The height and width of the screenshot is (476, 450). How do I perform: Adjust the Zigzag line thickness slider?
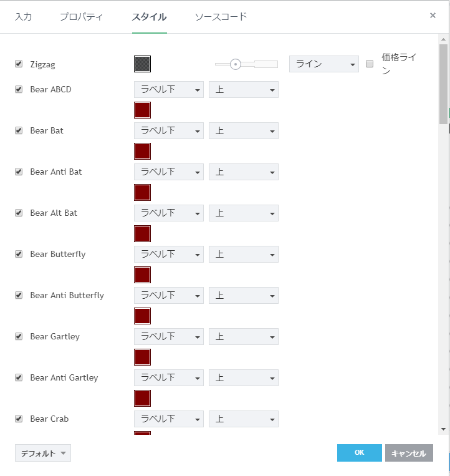click(x=236, y=64)
